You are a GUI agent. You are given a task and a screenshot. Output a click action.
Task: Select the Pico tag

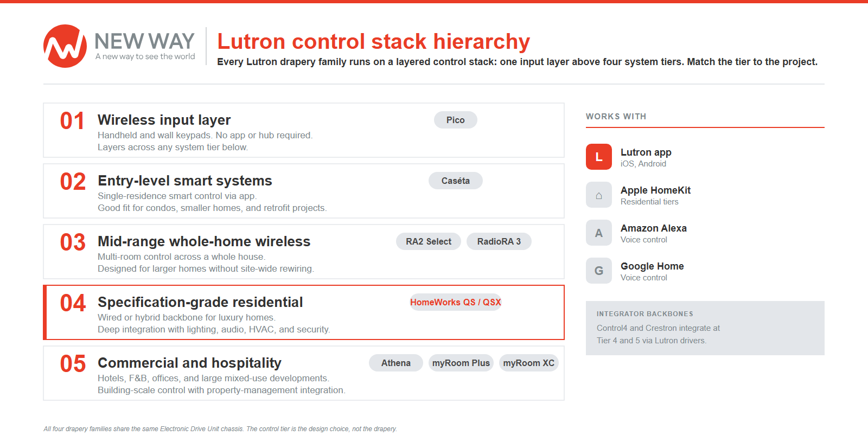[x=456, y=120]
